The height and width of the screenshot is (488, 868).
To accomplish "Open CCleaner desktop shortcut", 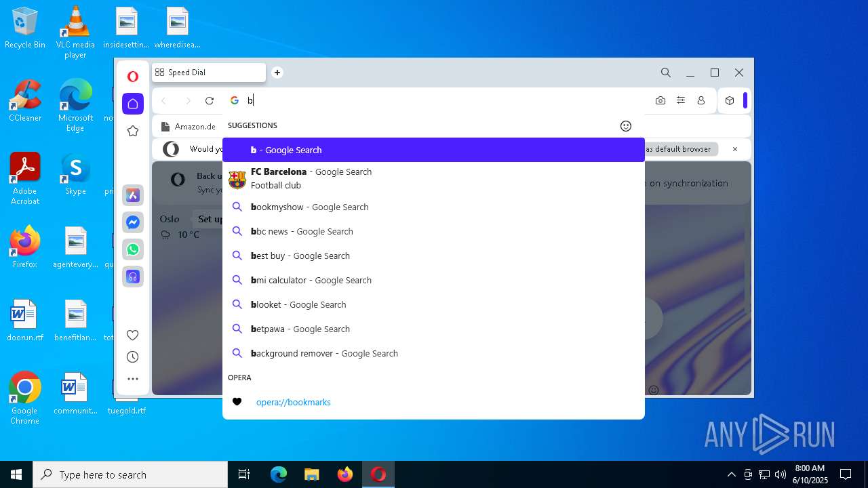I will tap(25, 101).
